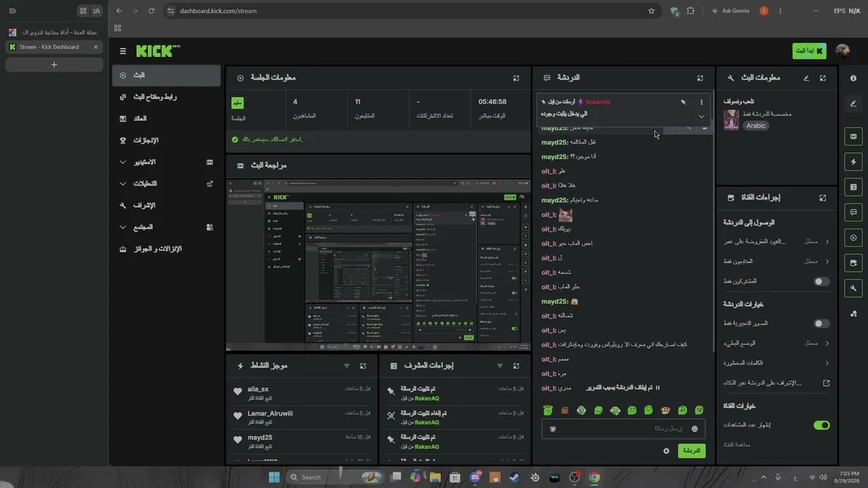Expand the channel actions panel (إجراءات القناة)

823,198
